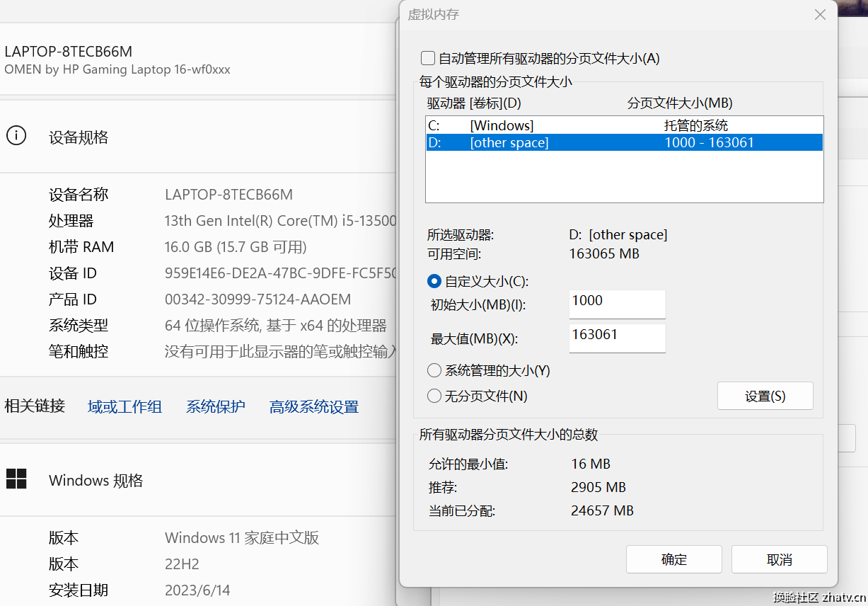This screenshot has height=606, width=868.
Task: Click the 设备规格 info icon
Action: pyautogui.click(x=16, y=135)
